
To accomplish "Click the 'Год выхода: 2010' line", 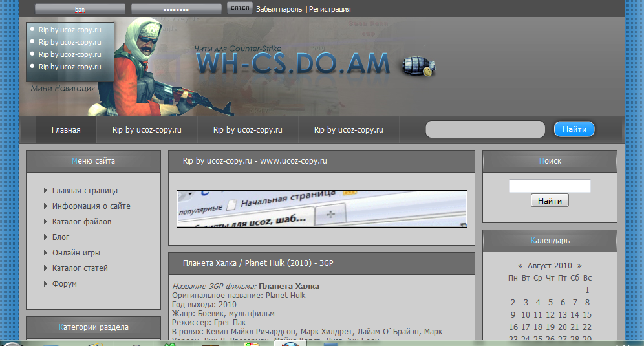I will pos(204,305).
